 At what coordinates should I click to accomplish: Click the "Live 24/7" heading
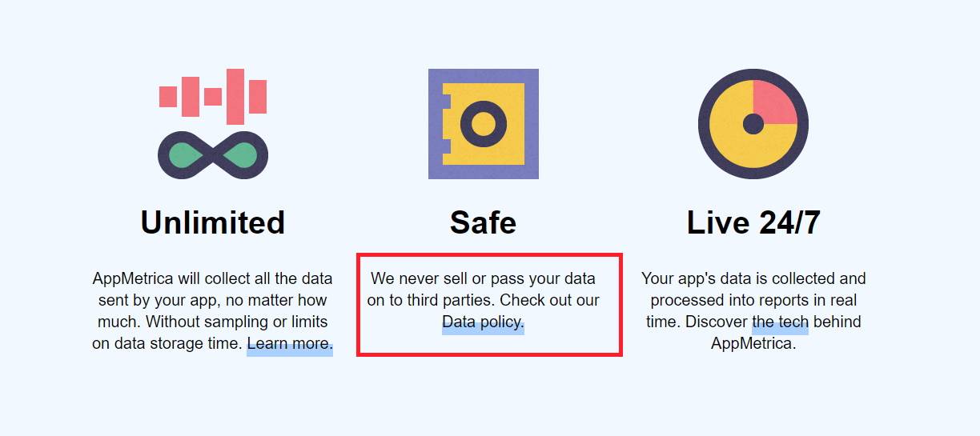tap(753, 222)
